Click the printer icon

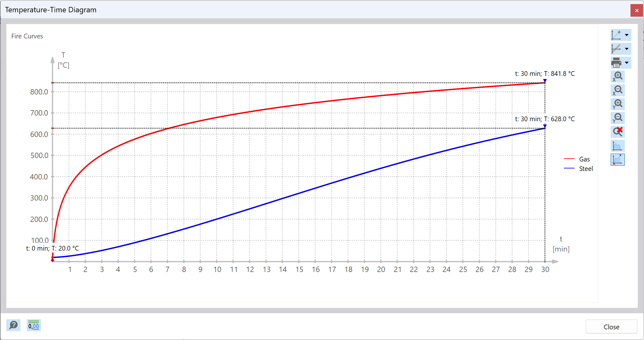(x=616, y=63)
